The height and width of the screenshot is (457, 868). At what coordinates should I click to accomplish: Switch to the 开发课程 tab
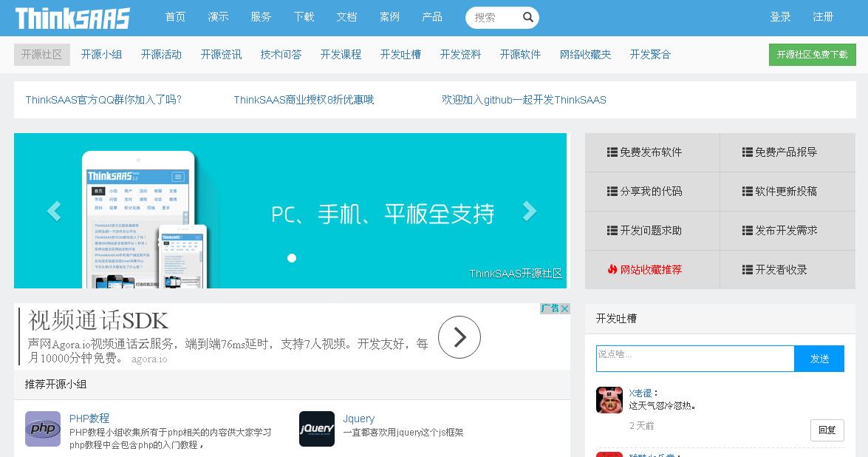tap(340, 54)
